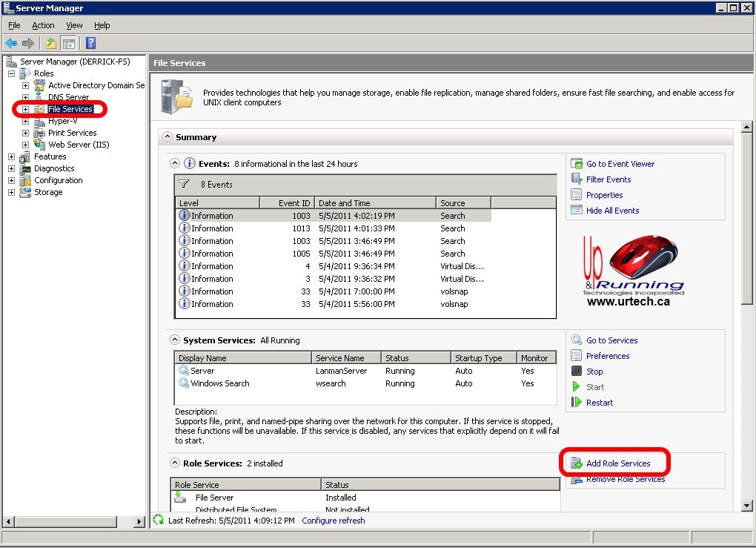Select Print Services in the tree
This screenshot has height=548, width=756.
click(x=72, y=133)
